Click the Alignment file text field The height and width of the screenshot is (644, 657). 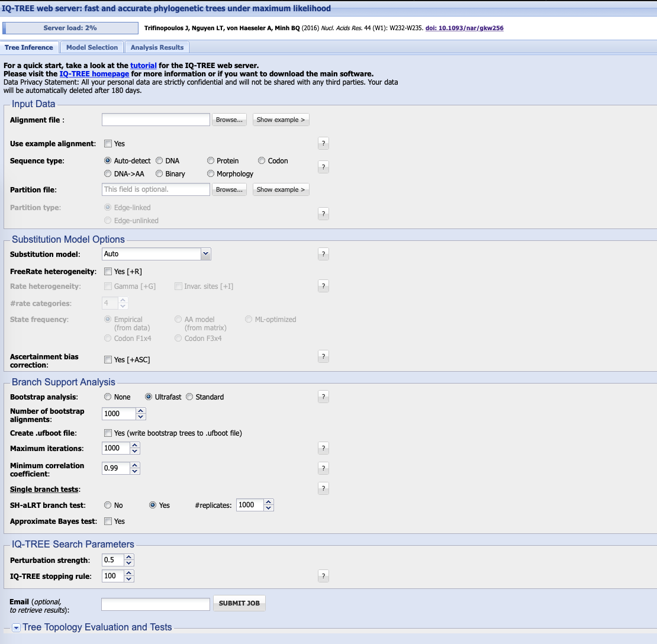pyautogui.click(x=156, y=120)
